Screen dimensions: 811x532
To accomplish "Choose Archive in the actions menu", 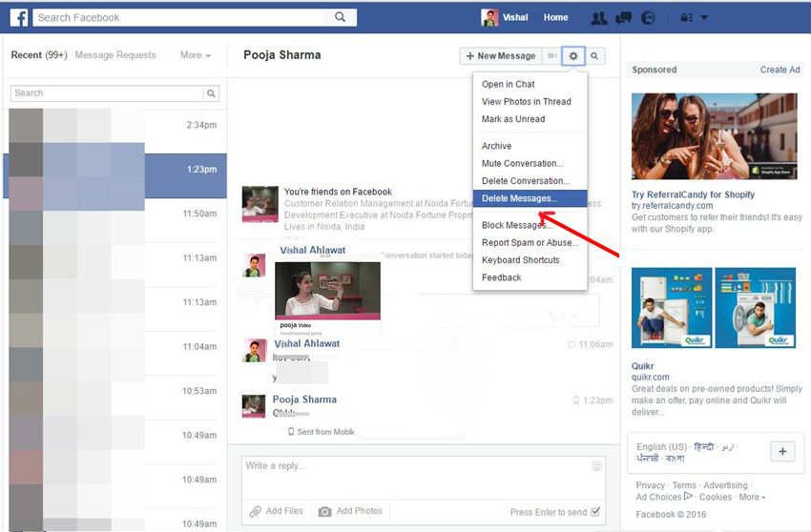I will coord(496,146).
